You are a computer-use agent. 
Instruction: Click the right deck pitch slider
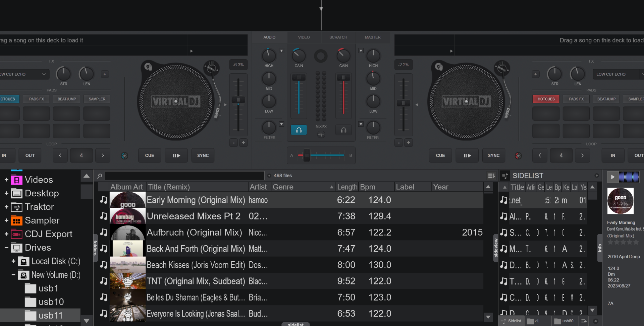(x=403, y=103)
